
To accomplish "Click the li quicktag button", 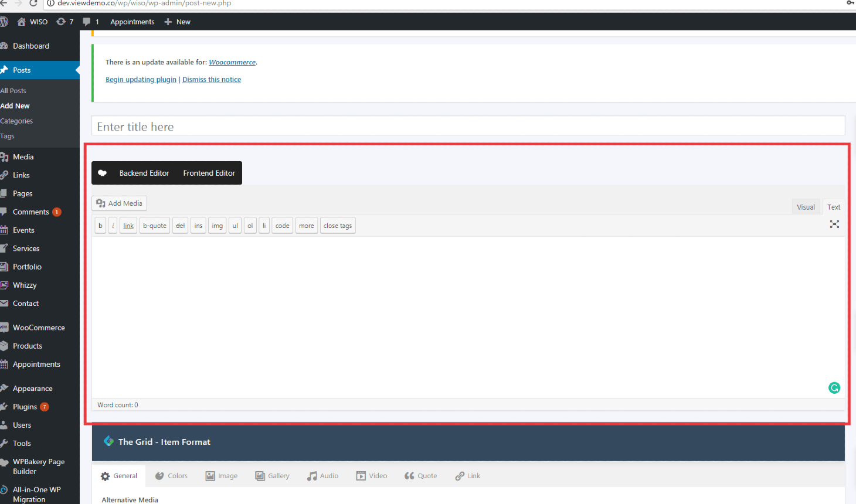I will [264, 226].
